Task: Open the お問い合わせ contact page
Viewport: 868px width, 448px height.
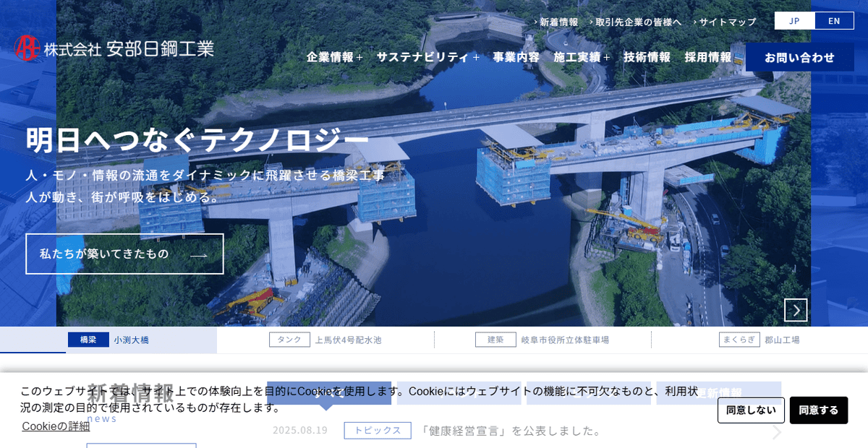Action: [799, 56]
